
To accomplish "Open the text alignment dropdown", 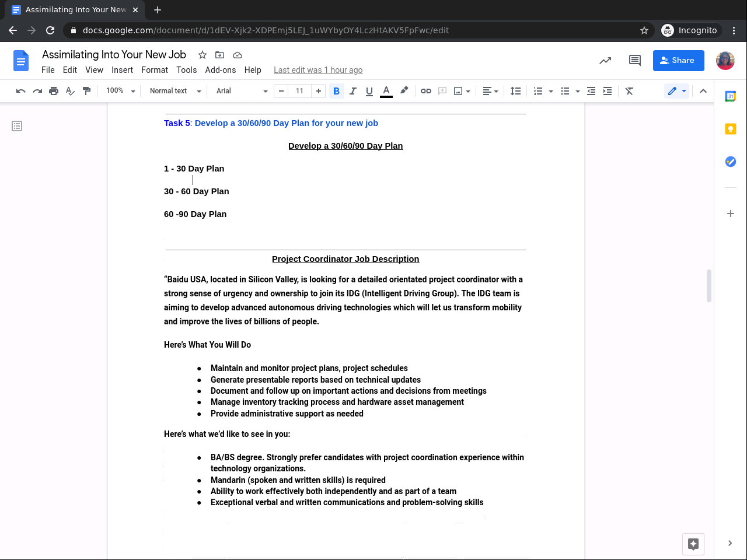I will coord(490,91).
